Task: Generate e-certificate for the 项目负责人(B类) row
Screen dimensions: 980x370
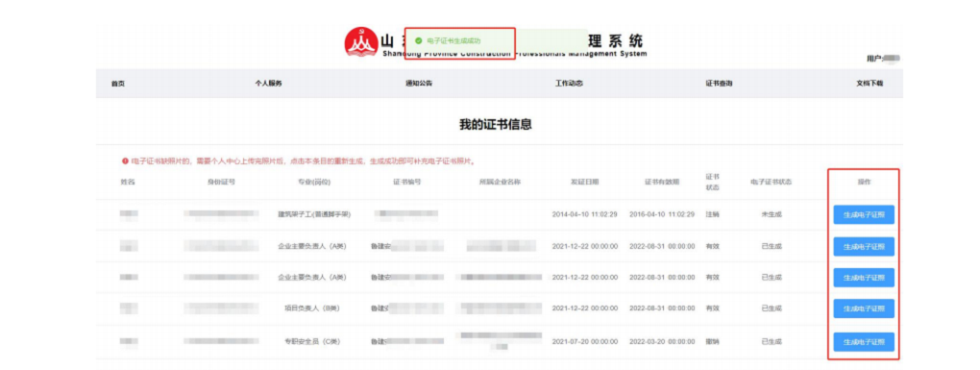Action: [864, 308]
